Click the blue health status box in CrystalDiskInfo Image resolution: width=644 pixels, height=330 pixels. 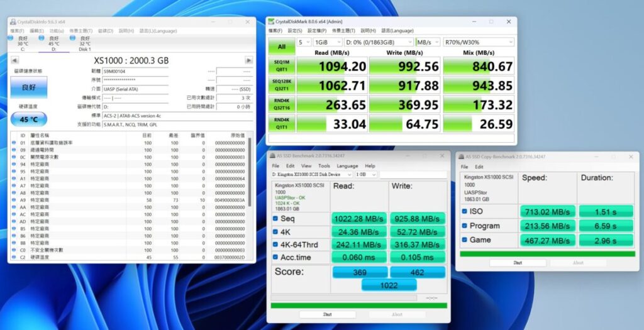(29, 87)
